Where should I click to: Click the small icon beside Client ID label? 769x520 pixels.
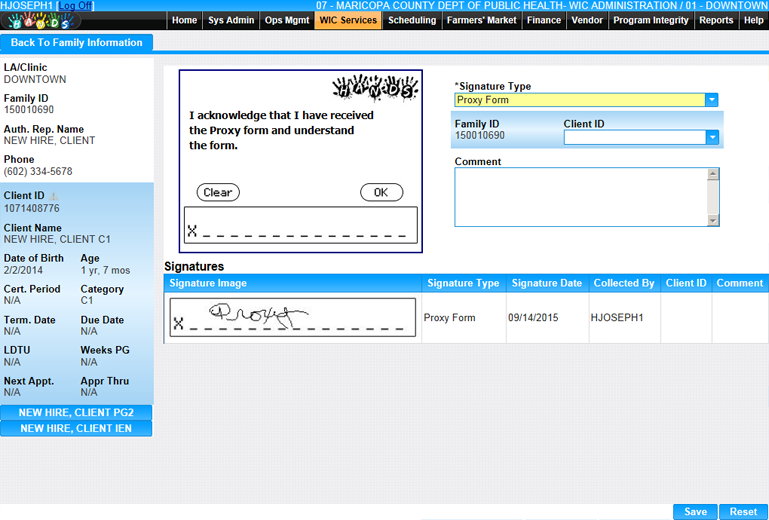54,195
